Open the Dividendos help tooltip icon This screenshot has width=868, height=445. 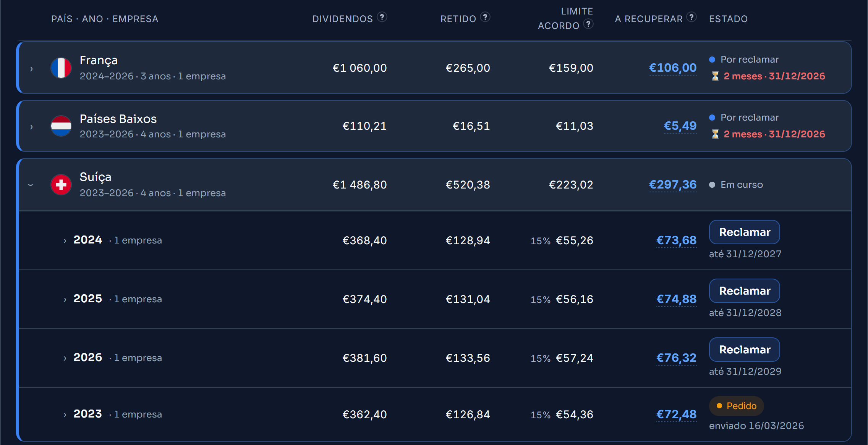(382, 17)
